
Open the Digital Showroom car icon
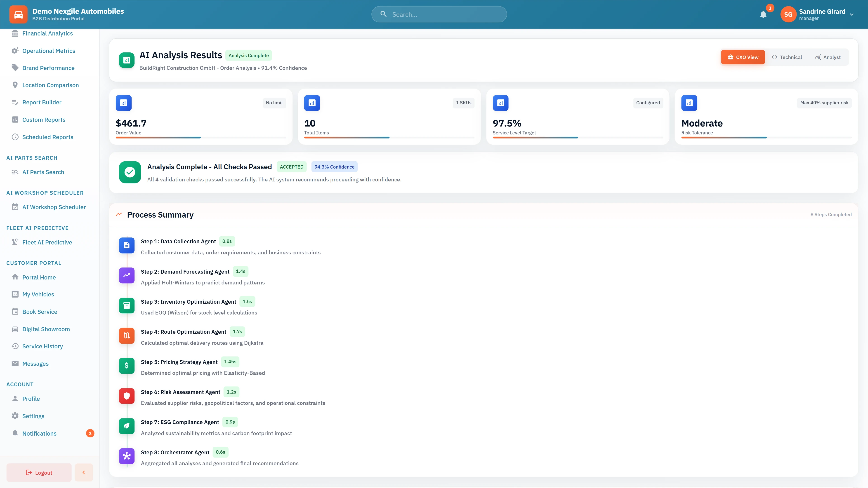point(15,329)
